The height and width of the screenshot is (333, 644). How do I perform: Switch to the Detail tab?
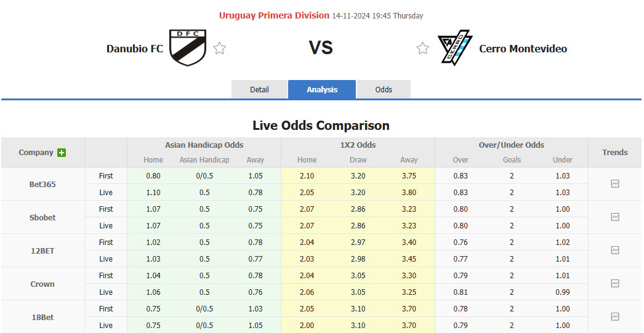[x=259, y=89]
